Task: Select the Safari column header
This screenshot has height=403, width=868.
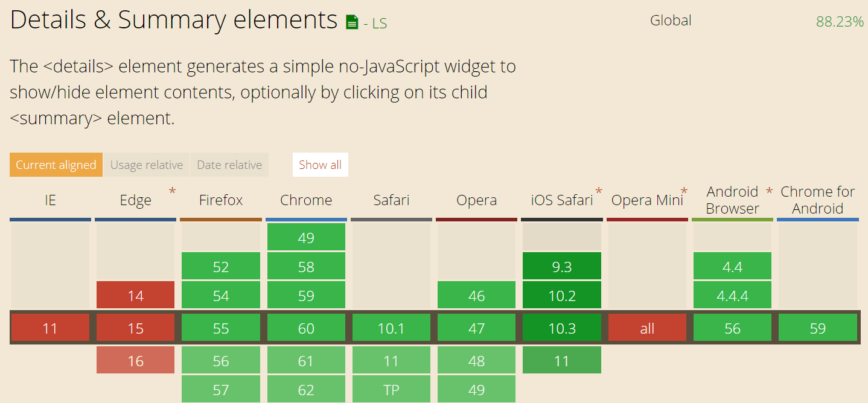Action: point(391,200)
